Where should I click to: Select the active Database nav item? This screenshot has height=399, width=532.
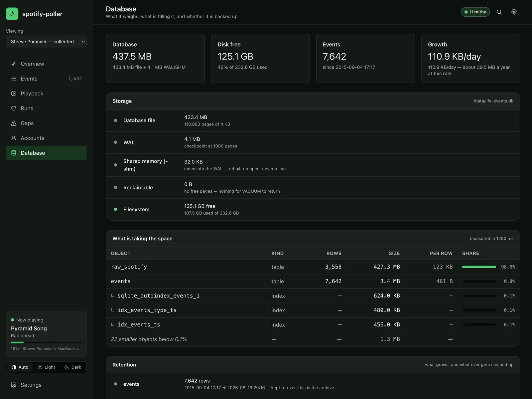(46, 153)
